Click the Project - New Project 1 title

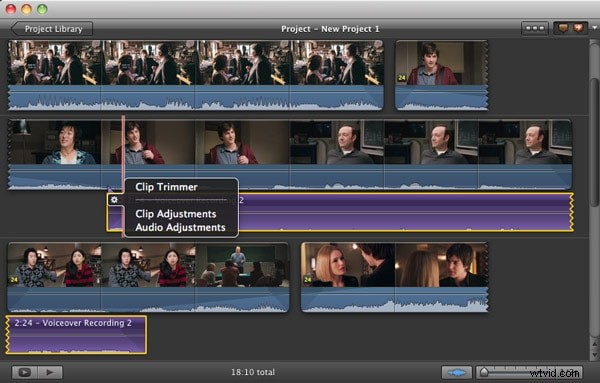[330, 29]
